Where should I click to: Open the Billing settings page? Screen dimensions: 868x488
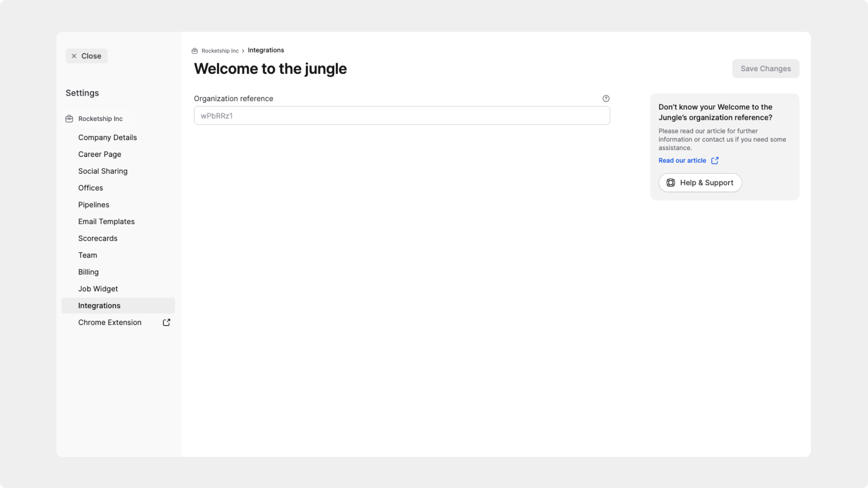pyautogui.click(x=88, y=272)
